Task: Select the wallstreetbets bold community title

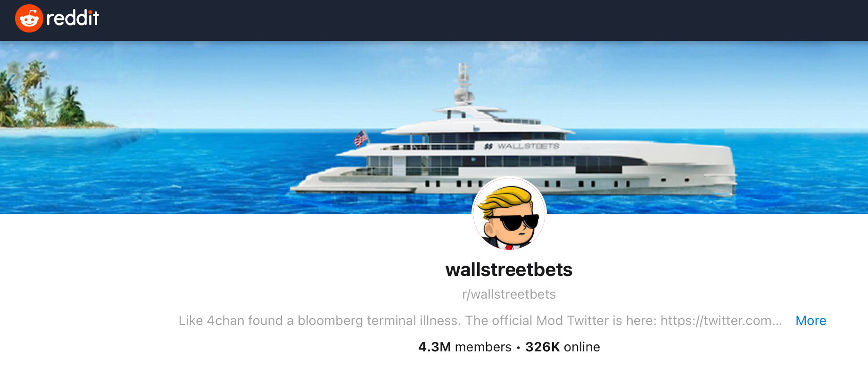Action: pyautogui.click(x=509, y=270)
